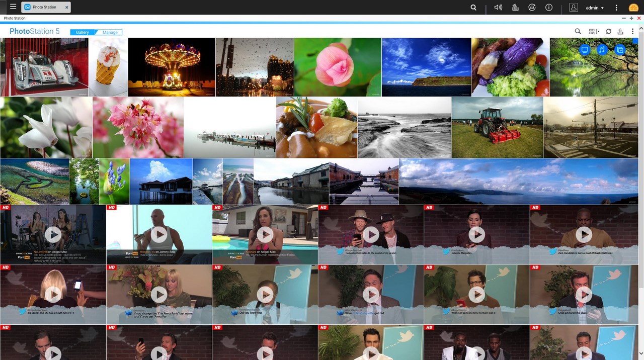Open the top bar more options menu
644x360 pixels.
[616, 8]
